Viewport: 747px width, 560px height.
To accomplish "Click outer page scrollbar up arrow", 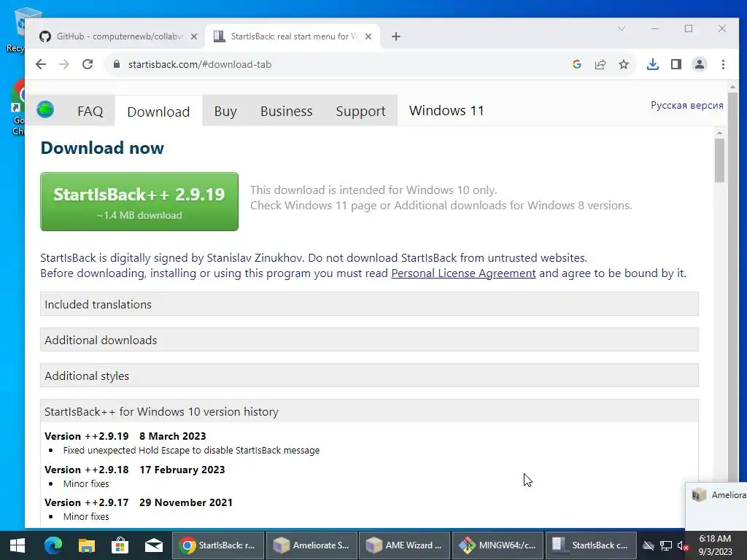I will click(x=732, y=87).
